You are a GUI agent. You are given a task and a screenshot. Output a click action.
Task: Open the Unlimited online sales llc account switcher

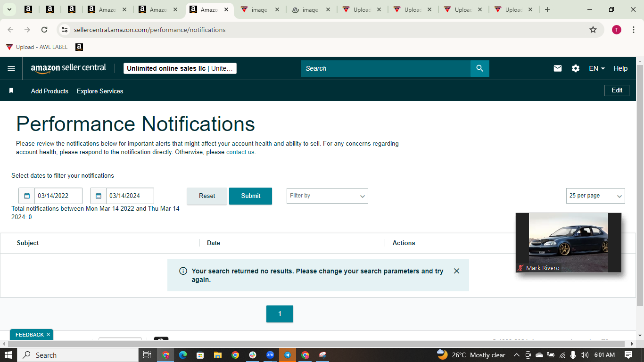point(180,68)
